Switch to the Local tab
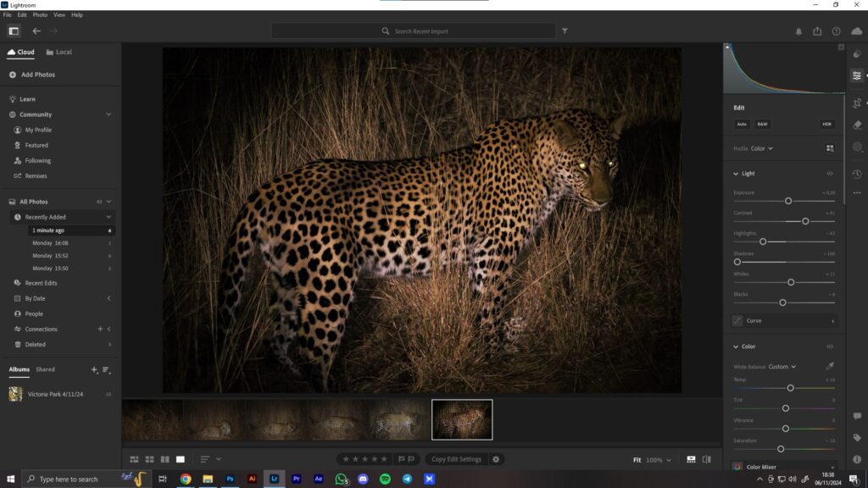This screenshot has width=868, height=488. click(x=59, y=52)
